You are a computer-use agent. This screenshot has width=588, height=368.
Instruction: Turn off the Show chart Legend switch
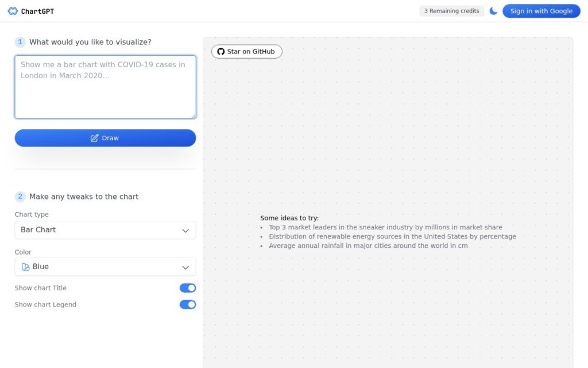[188, 305]
